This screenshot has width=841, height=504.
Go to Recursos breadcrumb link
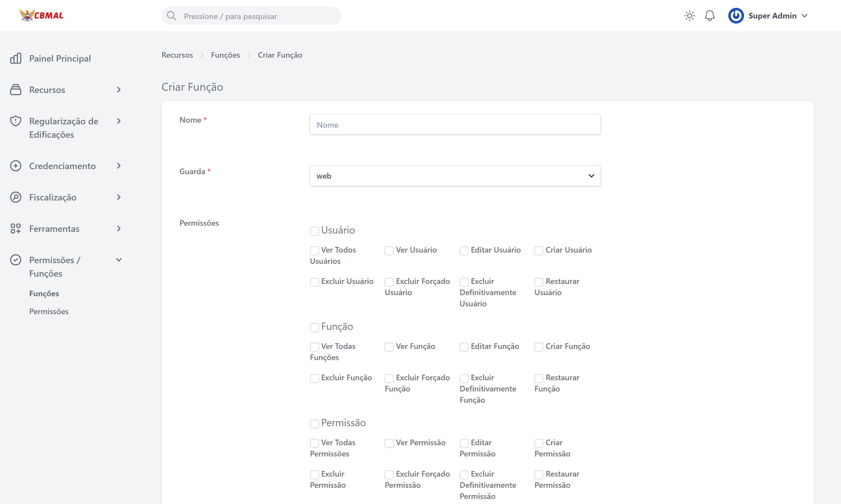(177, 55)
